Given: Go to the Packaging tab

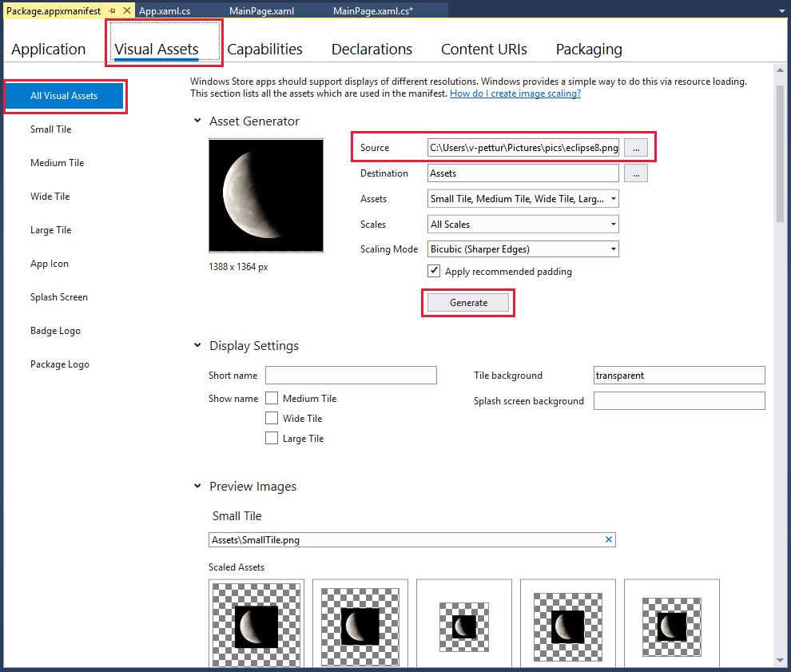Looking at the screenshot, I should coord(589,49).
